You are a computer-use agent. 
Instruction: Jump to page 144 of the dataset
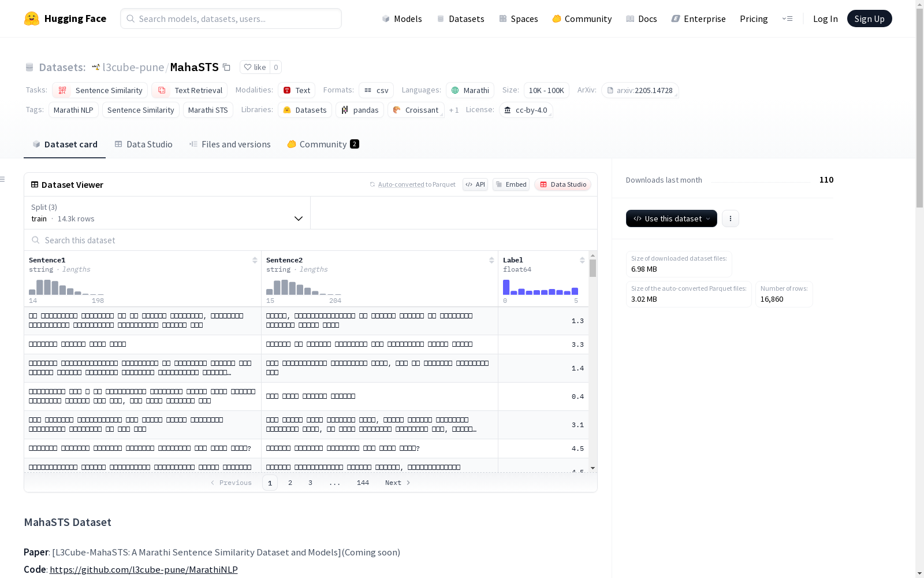[x=363, y=483]
